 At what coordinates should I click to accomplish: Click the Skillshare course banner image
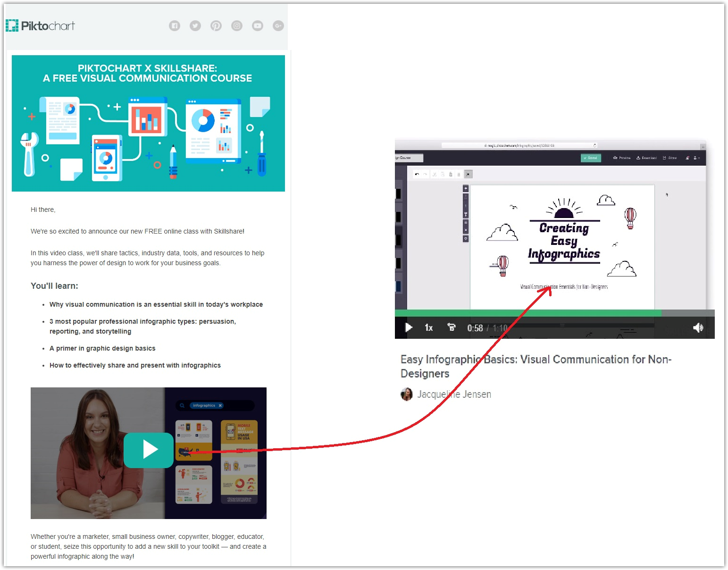(148, 123)
